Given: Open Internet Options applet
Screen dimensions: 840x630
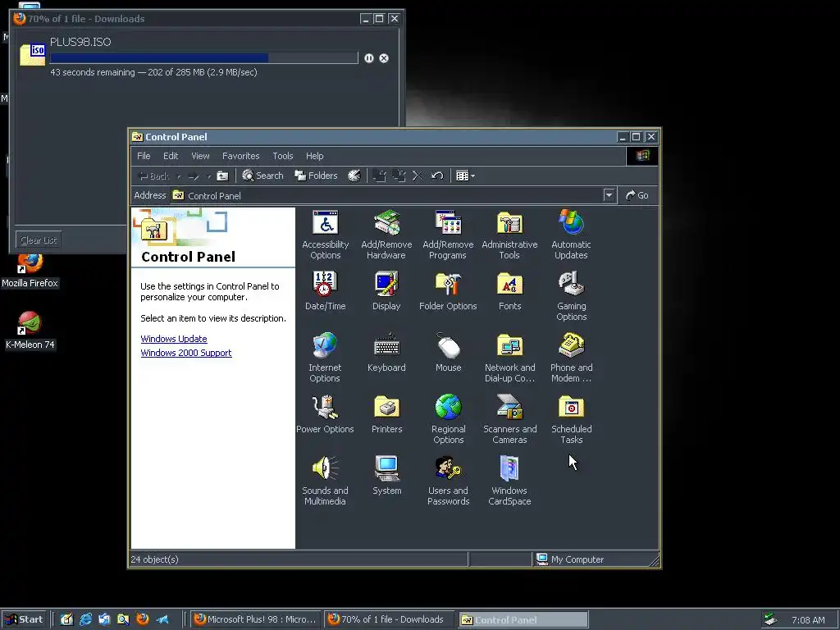Looking at the screenshot, I should tap(325, 358).
